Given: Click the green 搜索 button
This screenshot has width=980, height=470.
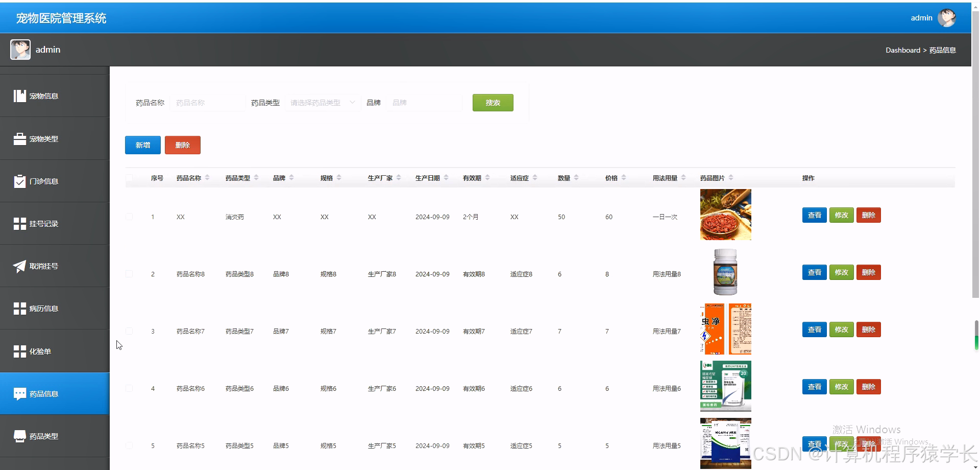Looking at the screenshot, I should 493,103.
